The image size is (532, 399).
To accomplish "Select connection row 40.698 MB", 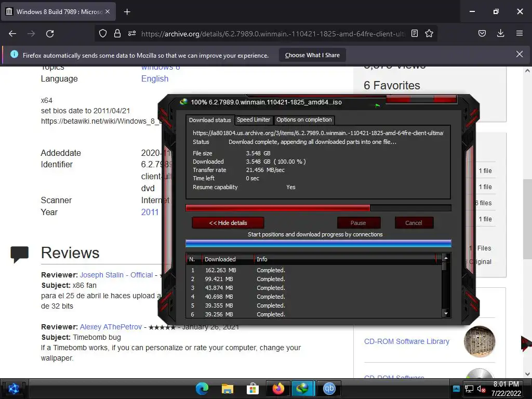I will click(314, 297).
